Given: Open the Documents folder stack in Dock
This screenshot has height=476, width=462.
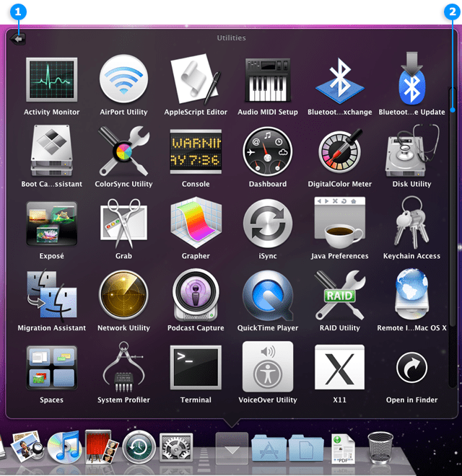Looking at the screenshot, I should click(x=306, y=448).
